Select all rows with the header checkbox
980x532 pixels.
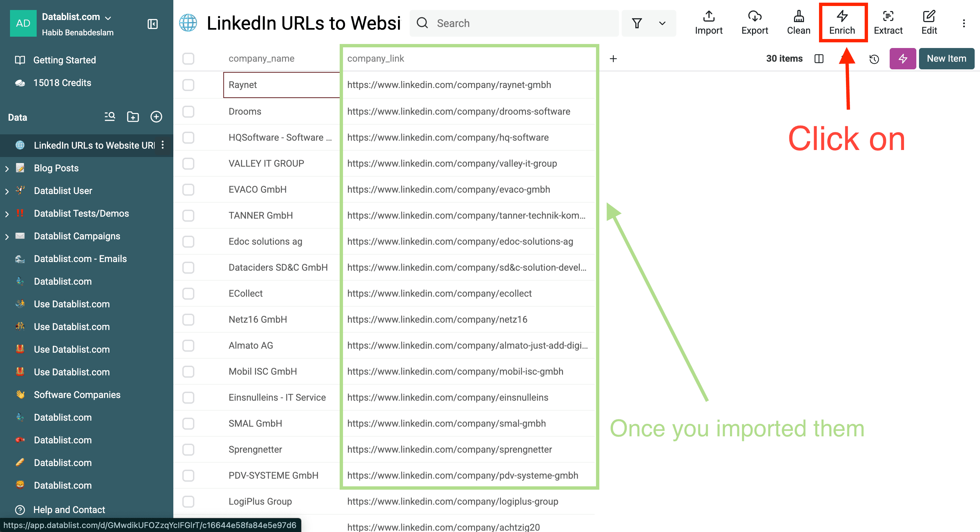point(188,59)
